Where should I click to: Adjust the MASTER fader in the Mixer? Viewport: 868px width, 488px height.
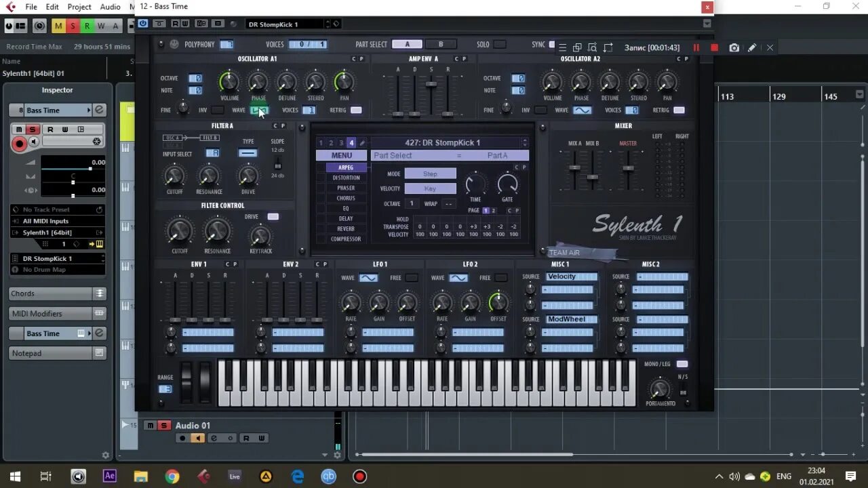628,167
